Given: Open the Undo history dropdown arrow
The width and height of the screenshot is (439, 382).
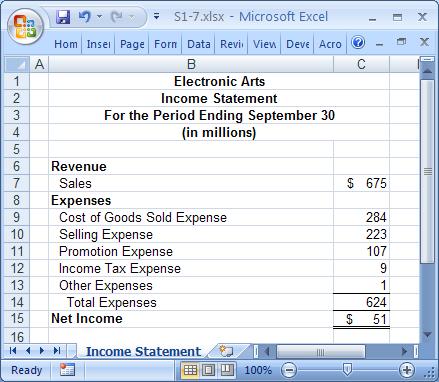Looking at the screenshot, I should tap(99, 16).
